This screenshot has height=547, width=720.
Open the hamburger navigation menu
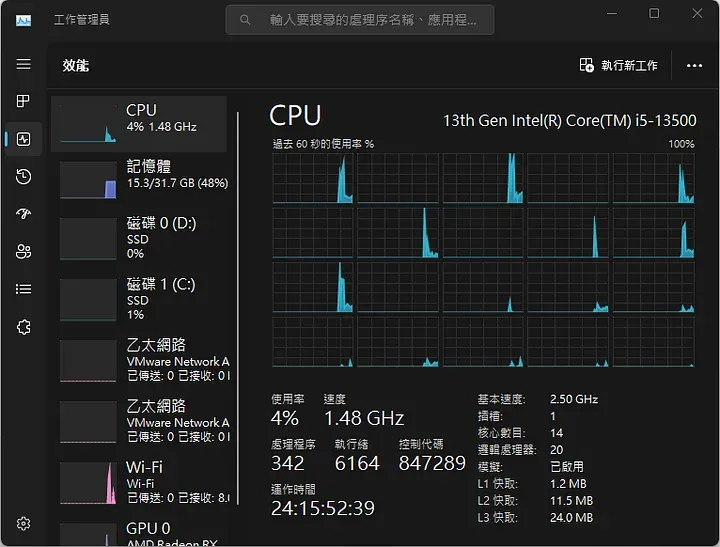23,64
